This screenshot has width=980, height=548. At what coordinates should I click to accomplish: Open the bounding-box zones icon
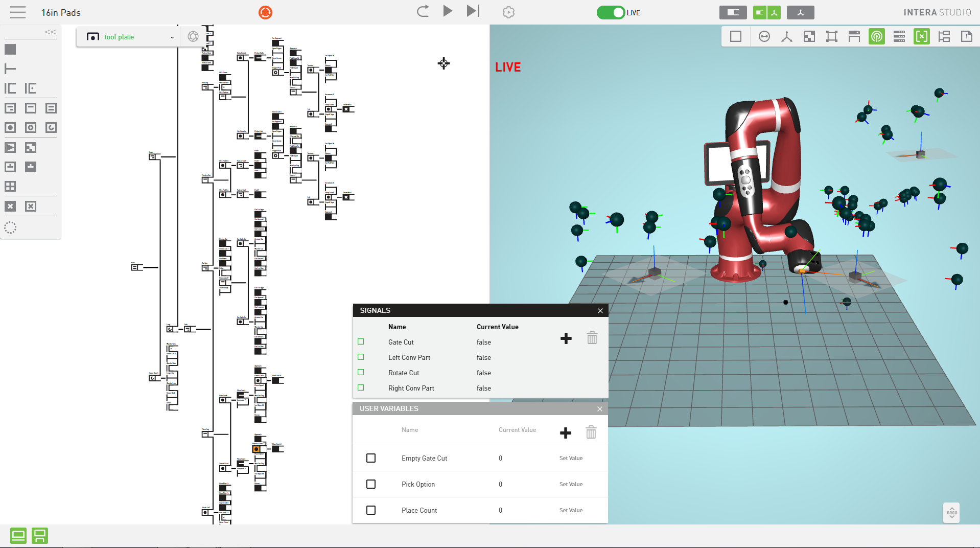click(832, 36)
